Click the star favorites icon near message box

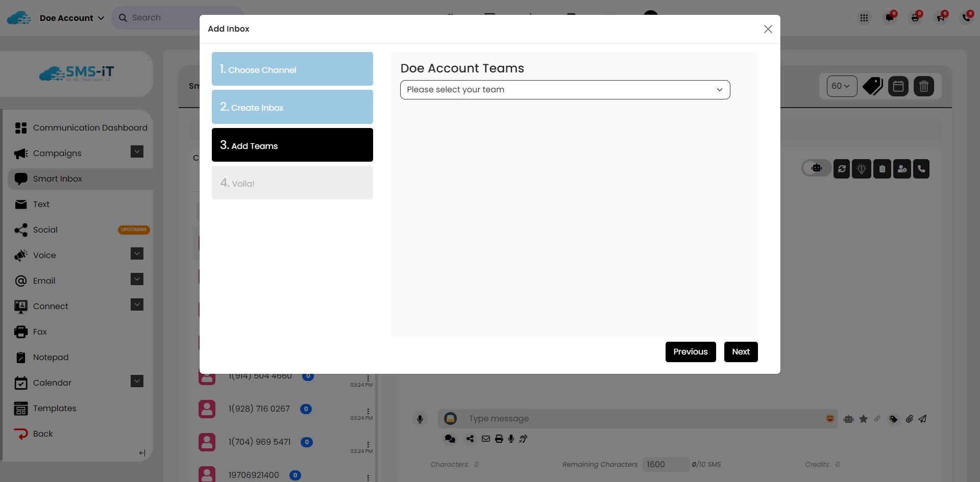click(864, 419)
